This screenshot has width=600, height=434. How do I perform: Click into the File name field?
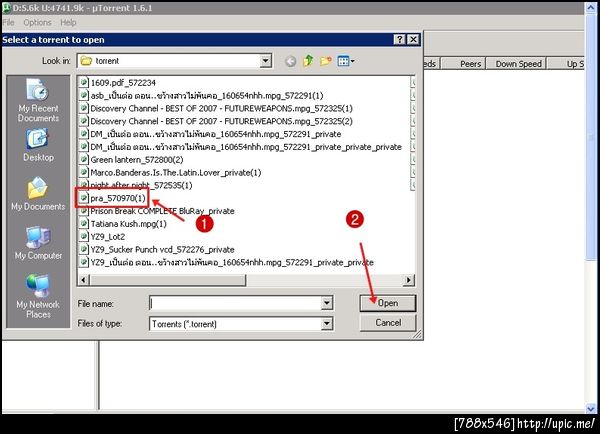tap(235, 303)
